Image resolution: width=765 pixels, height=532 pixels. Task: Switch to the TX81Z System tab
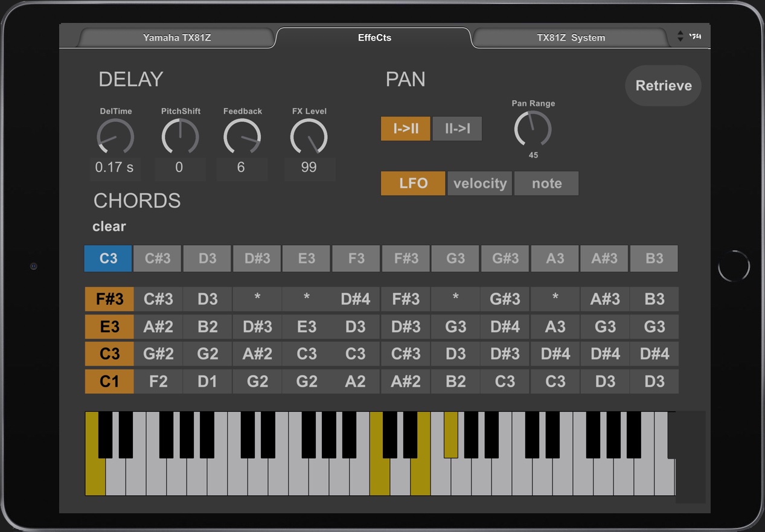click(571, 37)
